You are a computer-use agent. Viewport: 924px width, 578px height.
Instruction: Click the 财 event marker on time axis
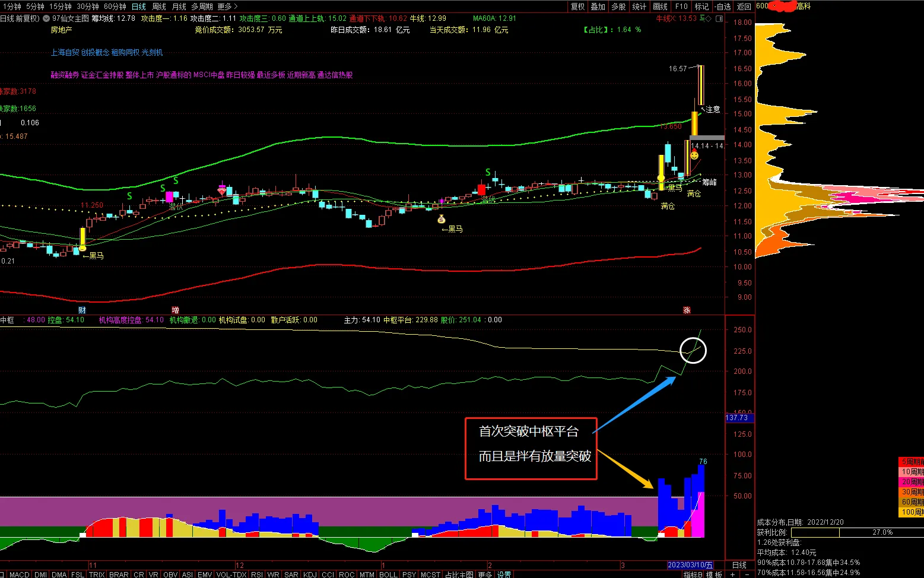tap(82, 310)
